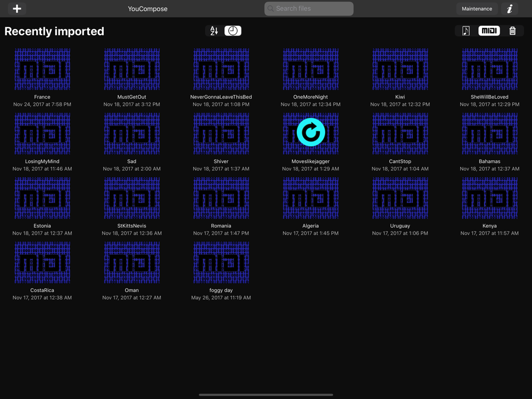Click the YouCompose title
The image size is (532, 399).
click(x=147, y=9)
